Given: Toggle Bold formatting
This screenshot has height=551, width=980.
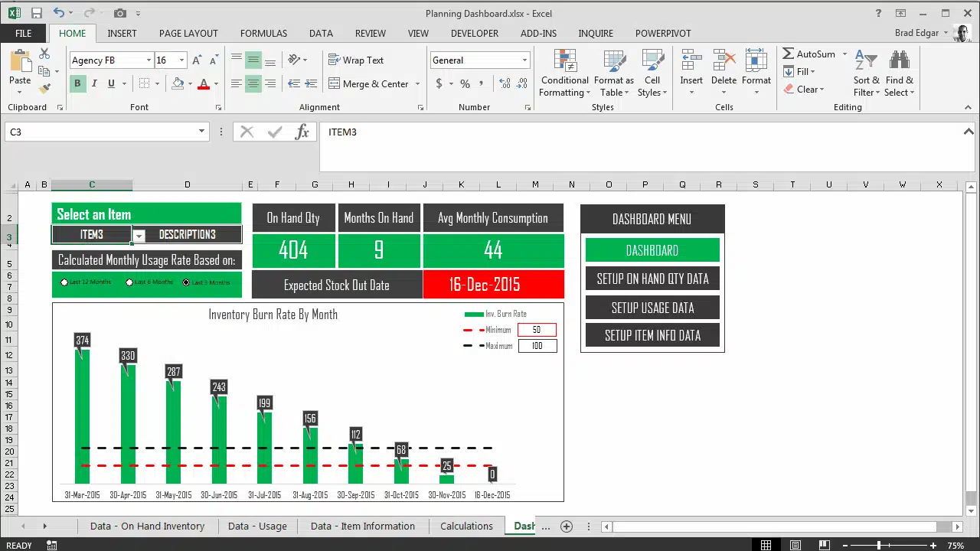Looking at the screenshot, I should (77, 83).
